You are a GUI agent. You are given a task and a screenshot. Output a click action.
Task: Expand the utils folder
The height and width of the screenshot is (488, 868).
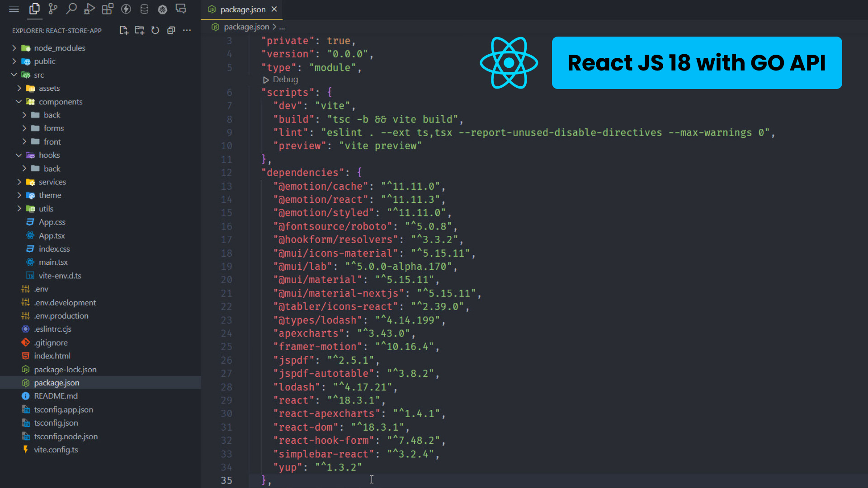tap(46, 209)
